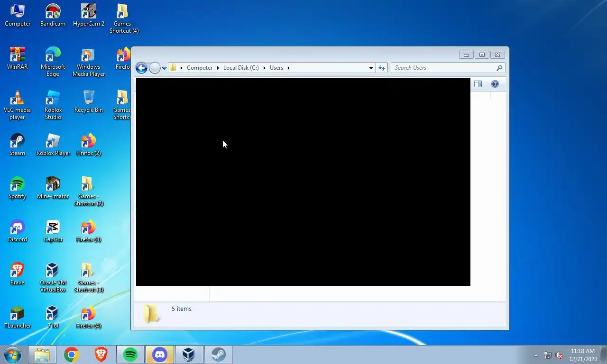Open CapCut desktop shortcut
The width and height of the screenshot is (607, 364).
click(x=53, y=231)
